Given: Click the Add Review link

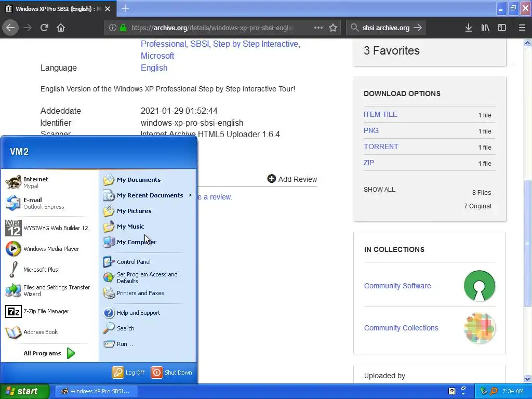Looking at the screenshot, I should [x=292, y=179].
